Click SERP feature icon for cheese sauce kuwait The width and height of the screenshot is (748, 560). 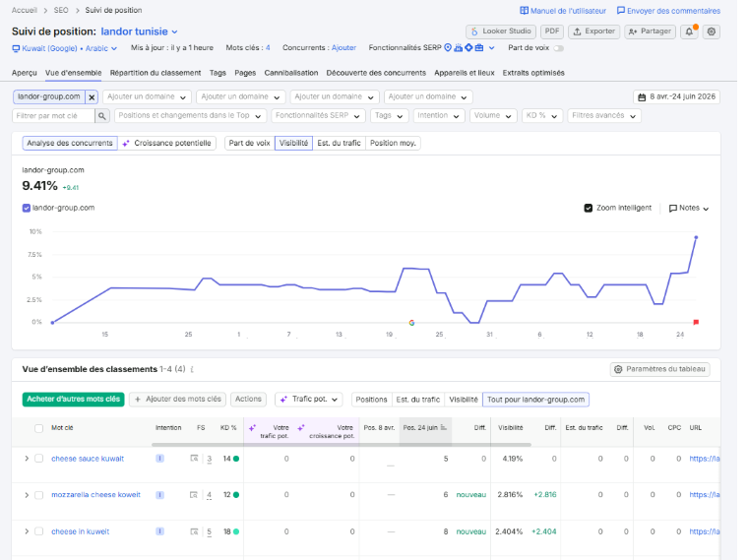(194, 459)
